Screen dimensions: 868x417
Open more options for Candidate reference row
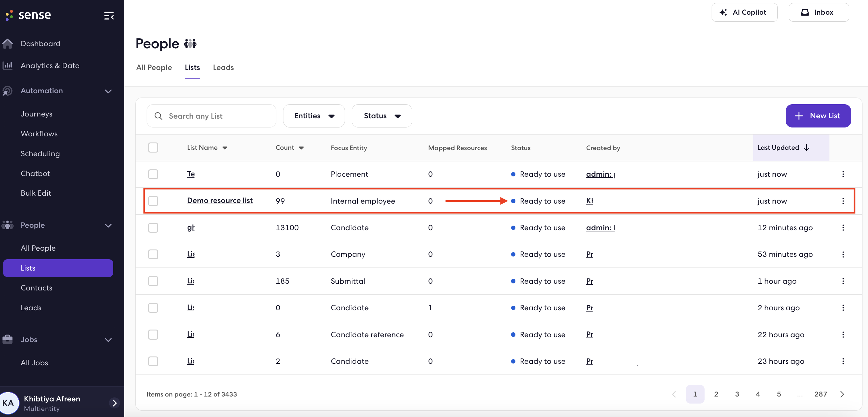843,334
